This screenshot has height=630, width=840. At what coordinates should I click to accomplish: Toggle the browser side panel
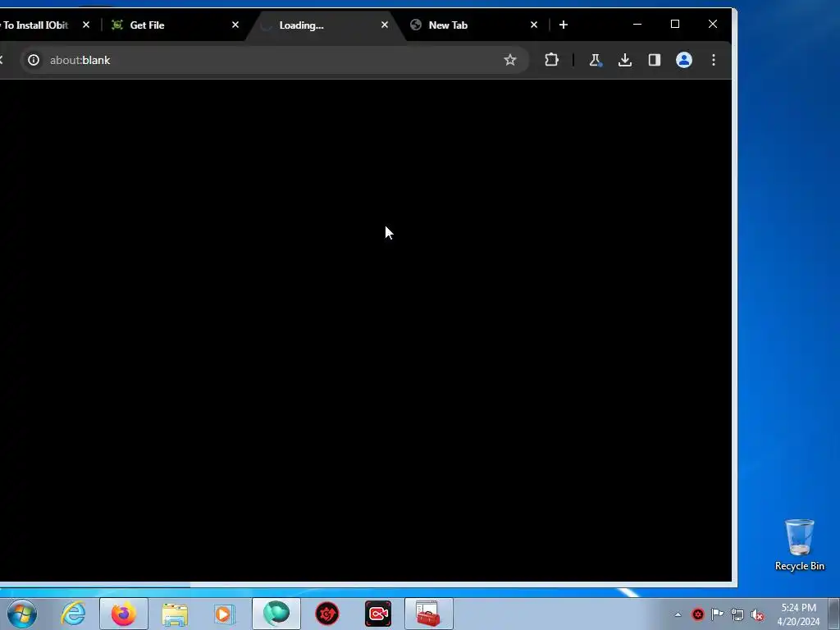(654, 60)
